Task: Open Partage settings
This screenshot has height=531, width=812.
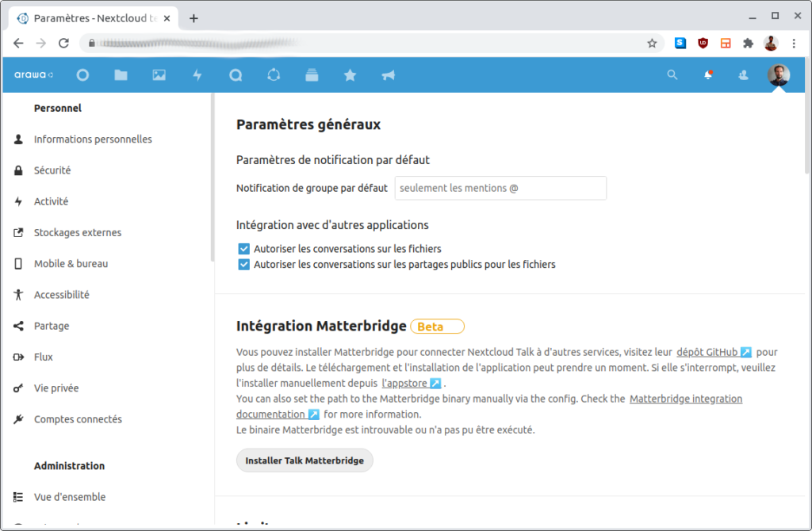Action: [52, 326]
